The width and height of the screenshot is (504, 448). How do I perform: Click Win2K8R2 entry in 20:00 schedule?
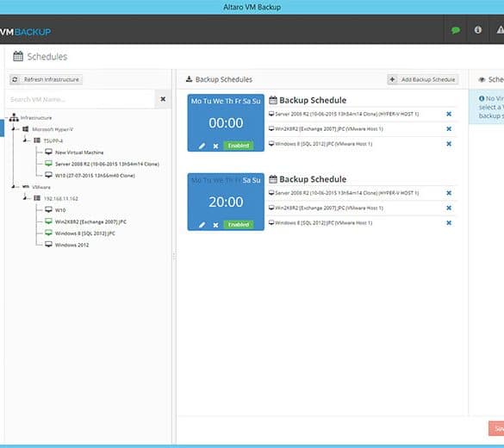326,208
